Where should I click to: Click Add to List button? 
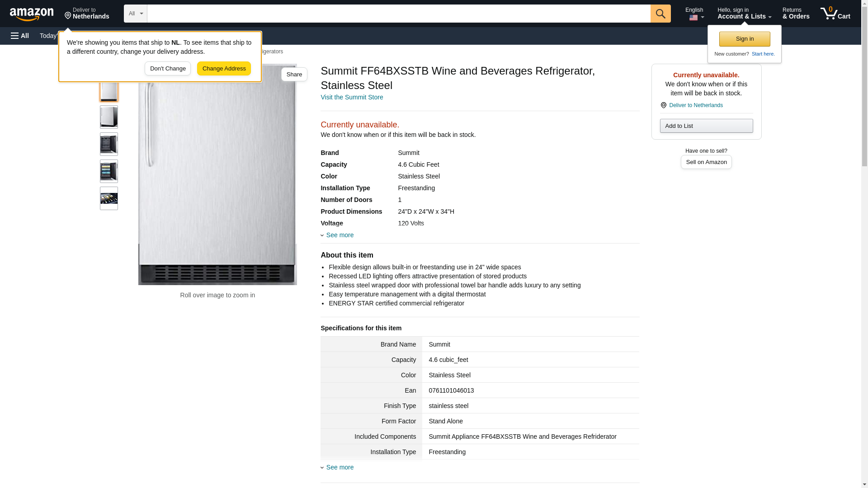tap(706, 126)
